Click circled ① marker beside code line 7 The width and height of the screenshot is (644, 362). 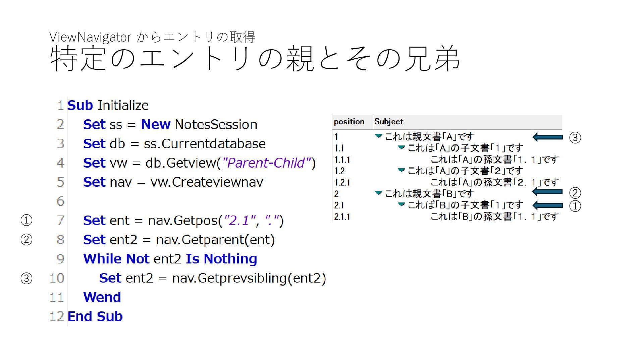point(26,220)
